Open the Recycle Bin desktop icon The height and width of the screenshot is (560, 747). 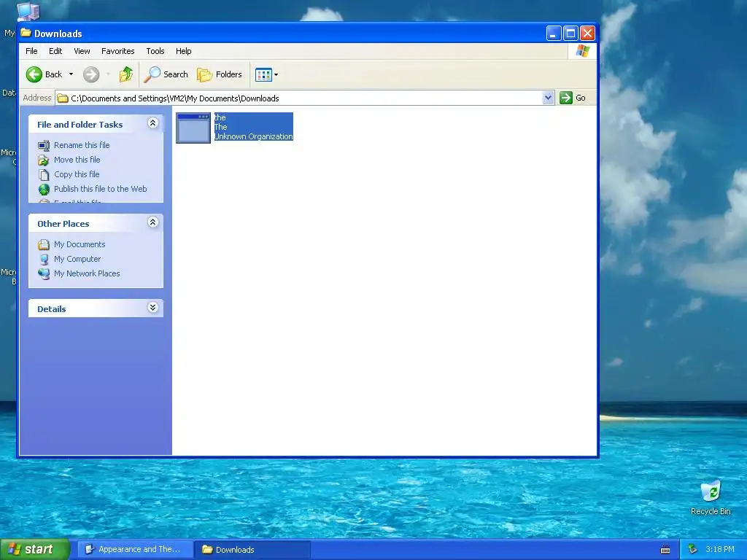(711, 497)
